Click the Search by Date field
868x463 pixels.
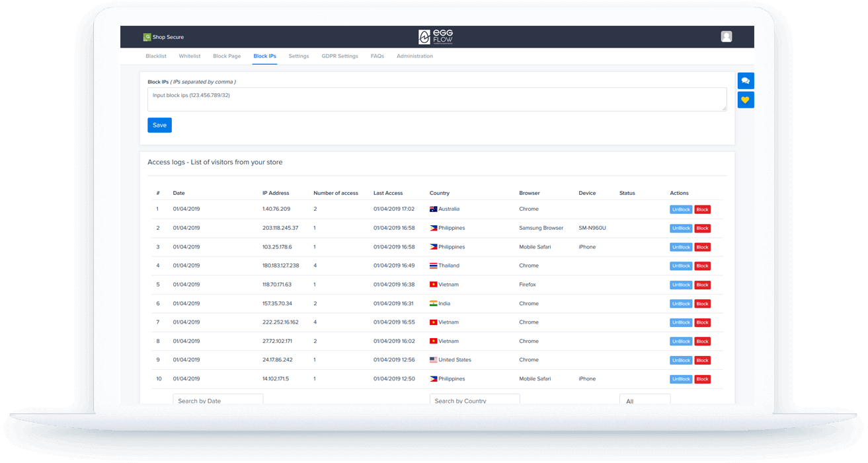click(x=217, y=400)
